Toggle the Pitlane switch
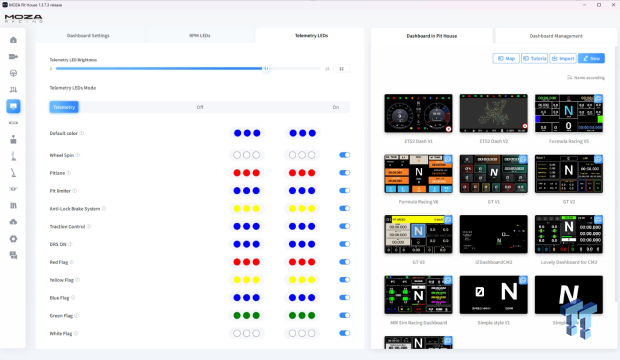 click(344, 173)
